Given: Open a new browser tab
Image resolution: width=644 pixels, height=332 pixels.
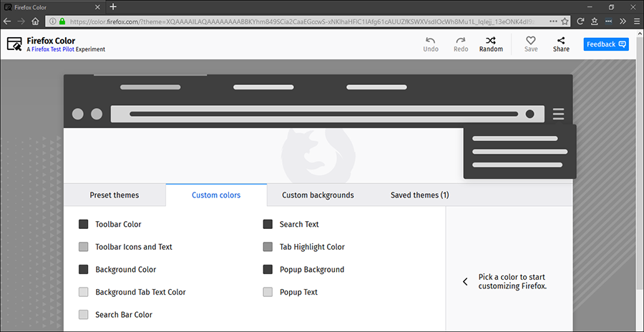Looking at the screenshot, I should 113,7.
